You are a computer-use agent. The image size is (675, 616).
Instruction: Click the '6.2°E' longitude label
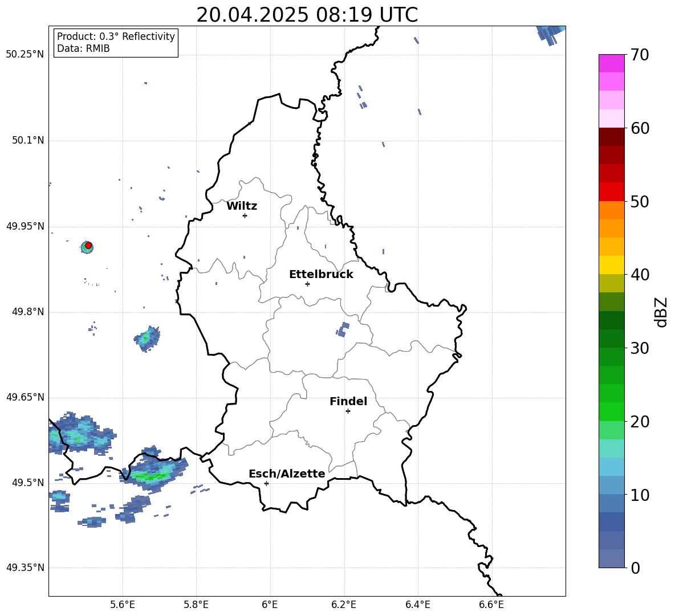(x=344, y=605)
